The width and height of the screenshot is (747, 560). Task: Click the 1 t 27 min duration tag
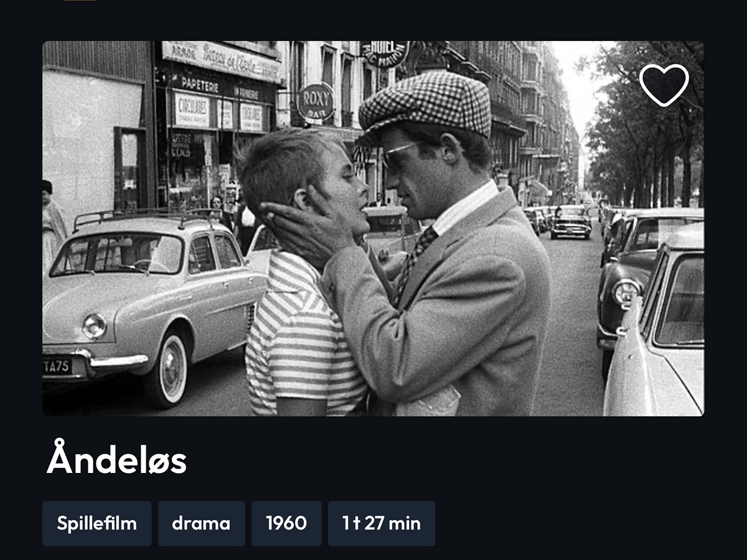click(x=382, y=523)
